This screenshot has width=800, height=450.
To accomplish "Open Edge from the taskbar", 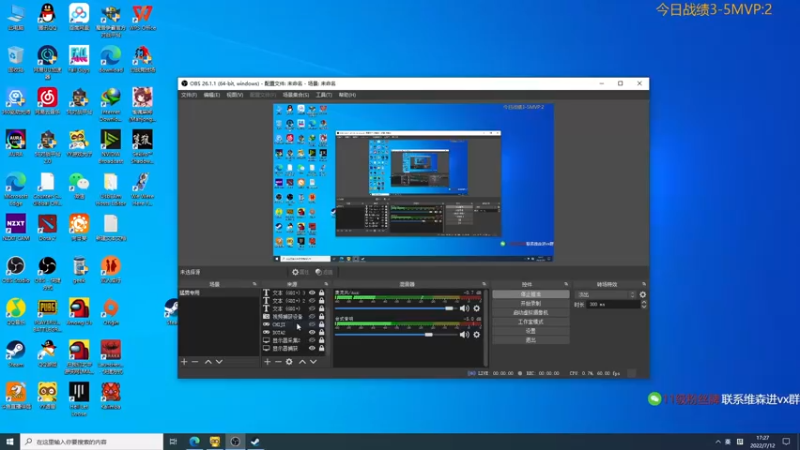I will click(x=194, y=441).
